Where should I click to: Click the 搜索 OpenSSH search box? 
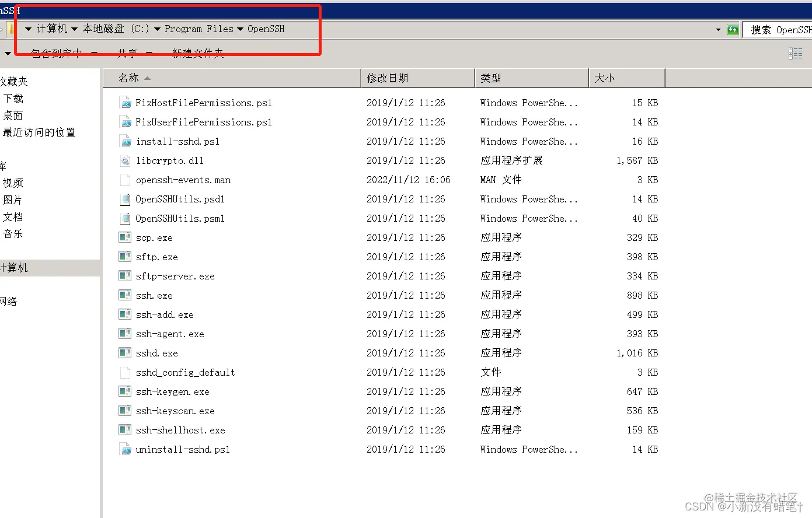[778, 30]
